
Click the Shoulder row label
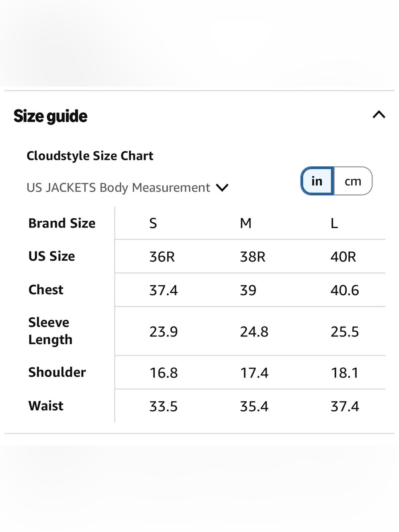pyautogui.click(x=57, y=372)
